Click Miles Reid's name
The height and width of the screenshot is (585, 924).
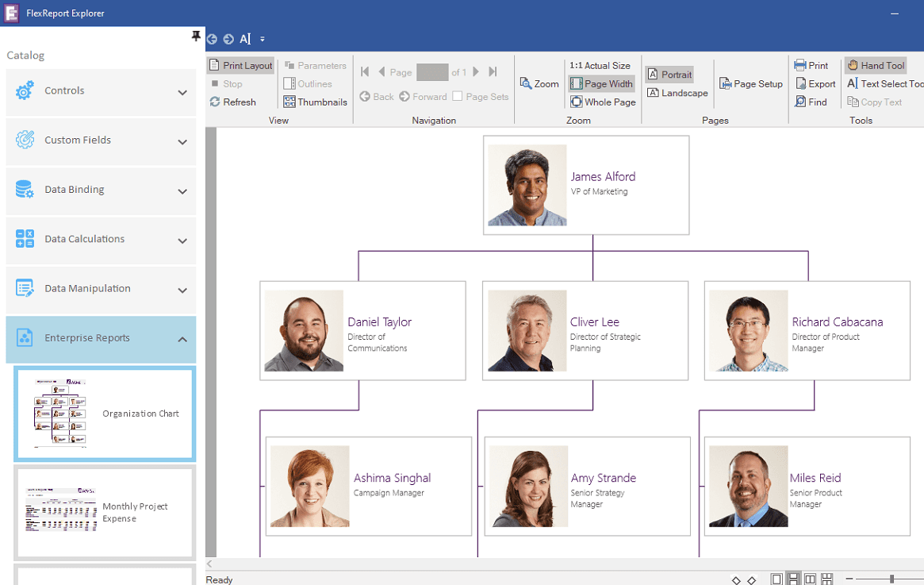click(815, 478)
